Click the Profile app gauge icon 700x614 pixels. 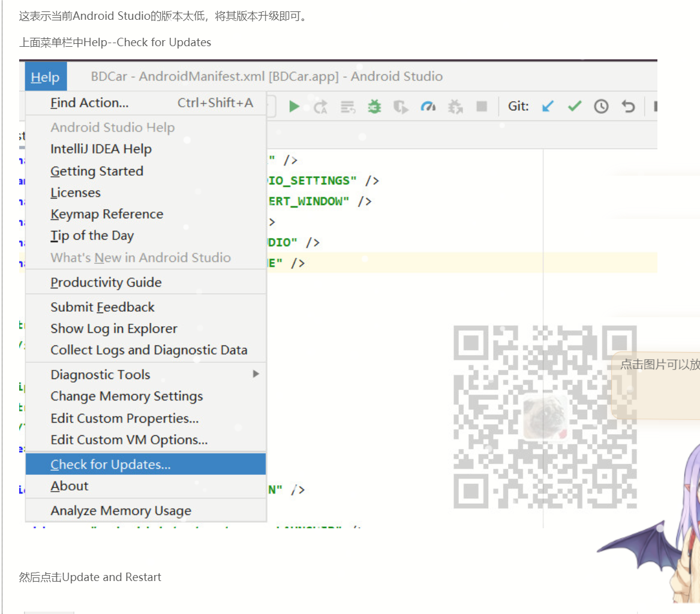(428, 107)
